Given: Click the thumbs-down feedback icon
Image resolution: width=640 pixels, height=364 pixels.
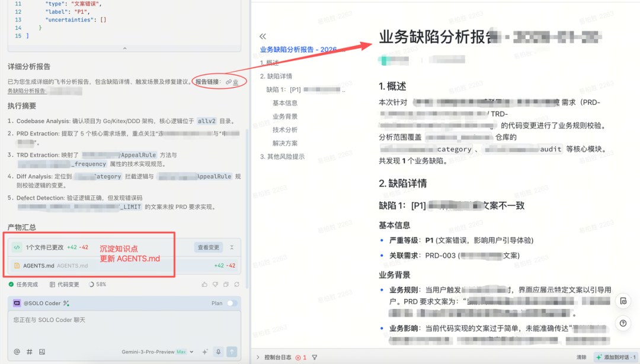Looking at the screenshot, I should pos(215,285).
